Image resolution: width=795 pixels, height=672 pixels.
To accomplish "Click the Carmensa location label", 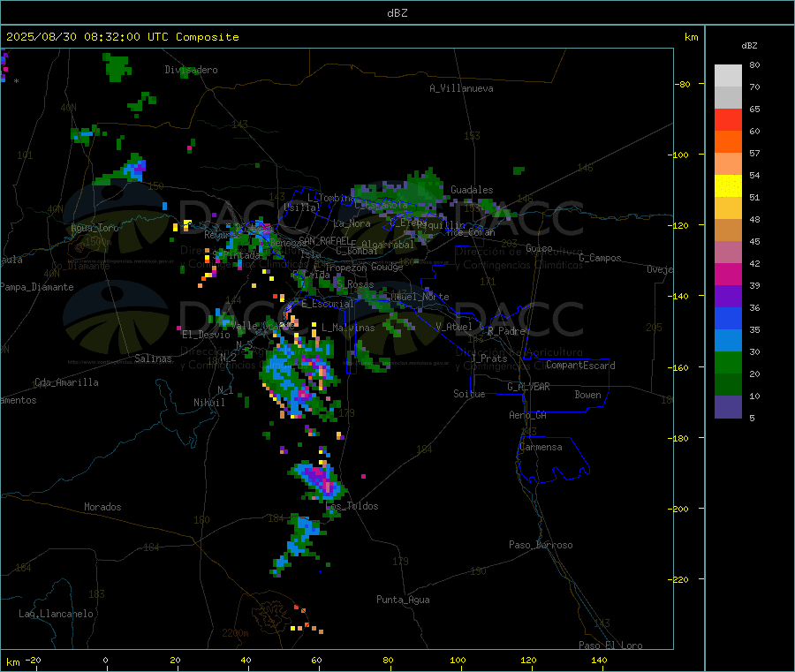I will (x=541, y=448).
